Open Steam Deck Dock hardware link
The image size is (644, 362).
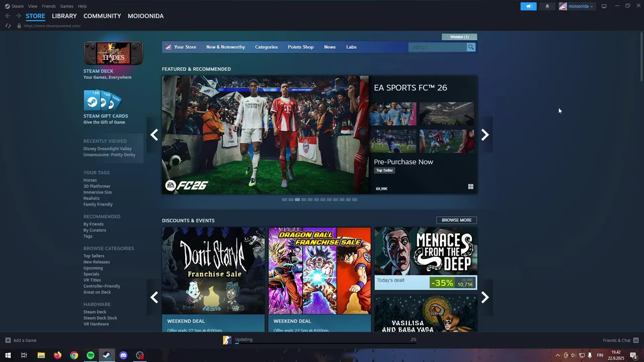[x=100, y=318]
